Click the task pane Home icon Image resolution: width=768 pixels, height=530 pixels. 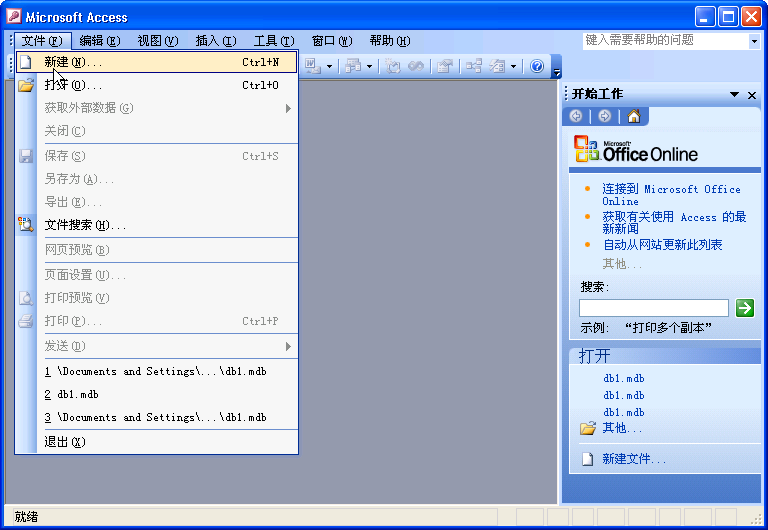634,116
